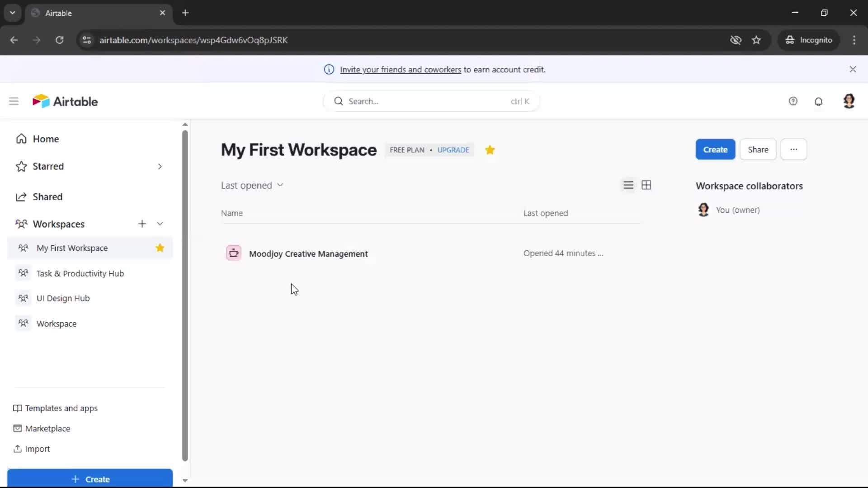Image resolution: width=868 pixels, height=488 pixels.
Task: Open workspace more options ellipsis
Action: click(793, 150)
